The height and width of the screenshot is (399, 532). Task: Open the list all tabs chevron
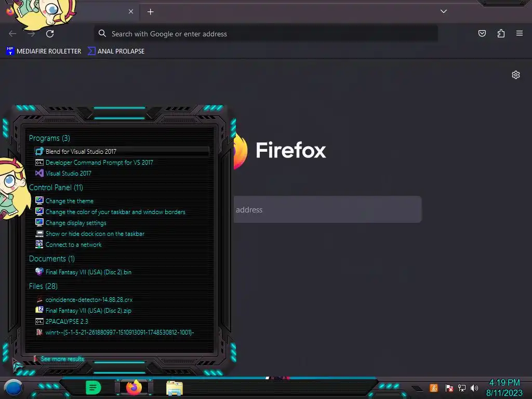coord(444,11)
